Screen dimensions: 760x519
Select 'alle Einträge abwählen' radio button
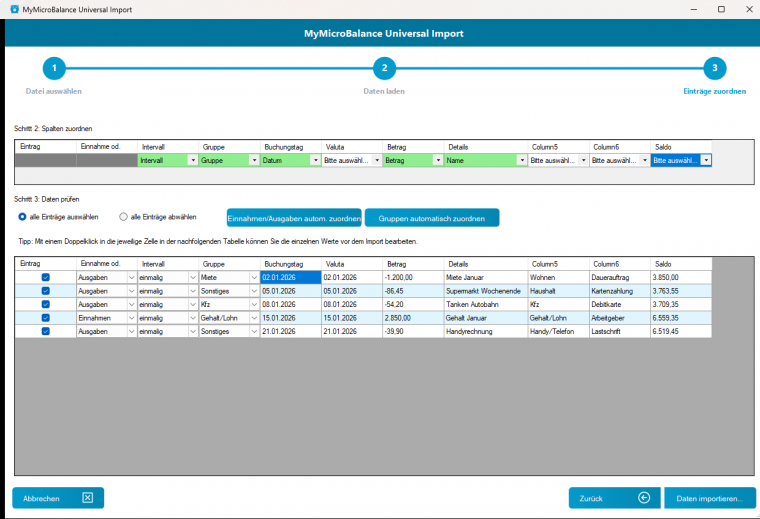click(x=124, y=217)
